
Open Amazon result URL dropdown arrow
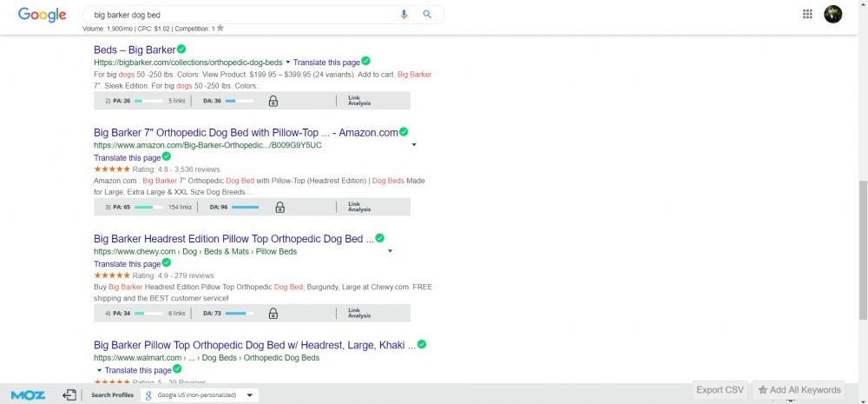click(414, 145)
